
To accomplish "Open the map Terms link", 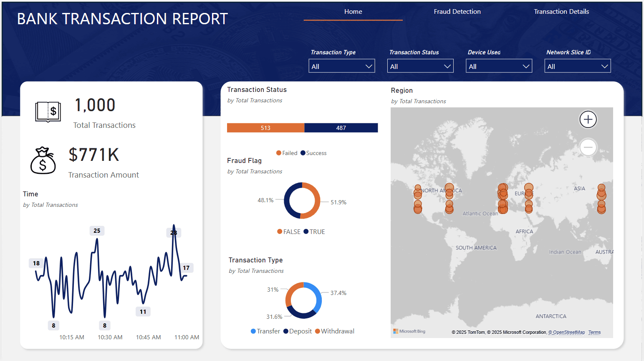I will (x=594, y=333).
